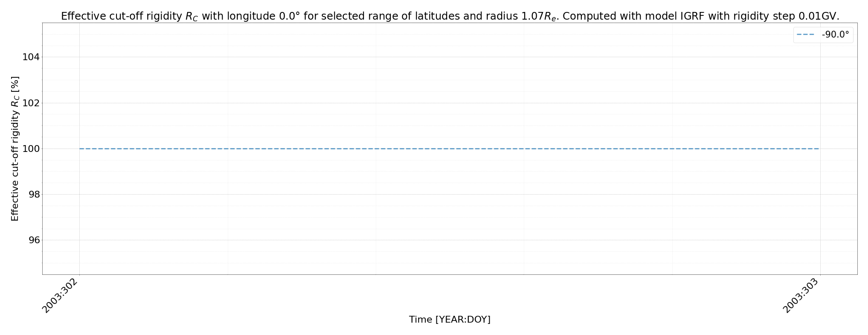Viewport: 868px width, 335px height.
Task: Click the gridline at the 104 level
Action: point(449,57)
